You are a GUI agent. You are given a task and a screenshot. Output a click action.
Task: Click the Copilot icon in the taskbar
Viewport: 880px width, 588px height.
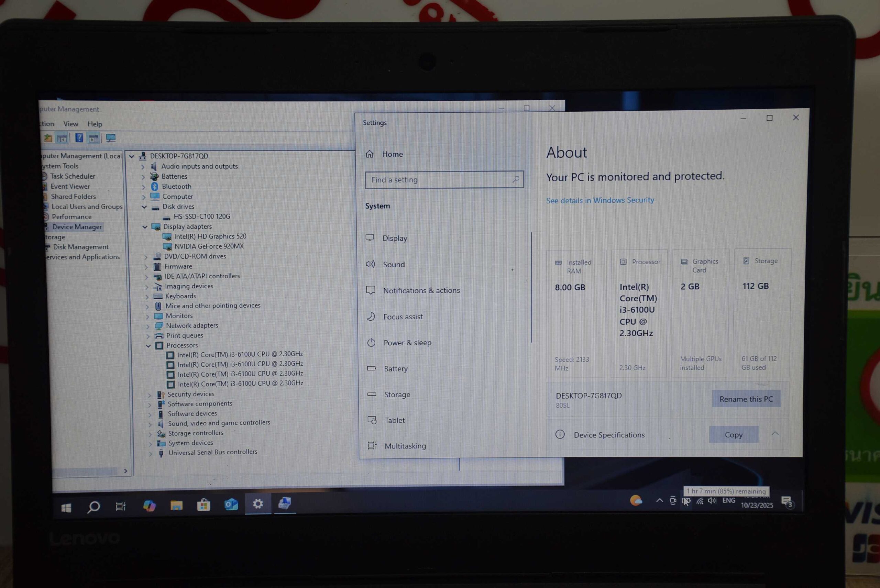[149, 506]
